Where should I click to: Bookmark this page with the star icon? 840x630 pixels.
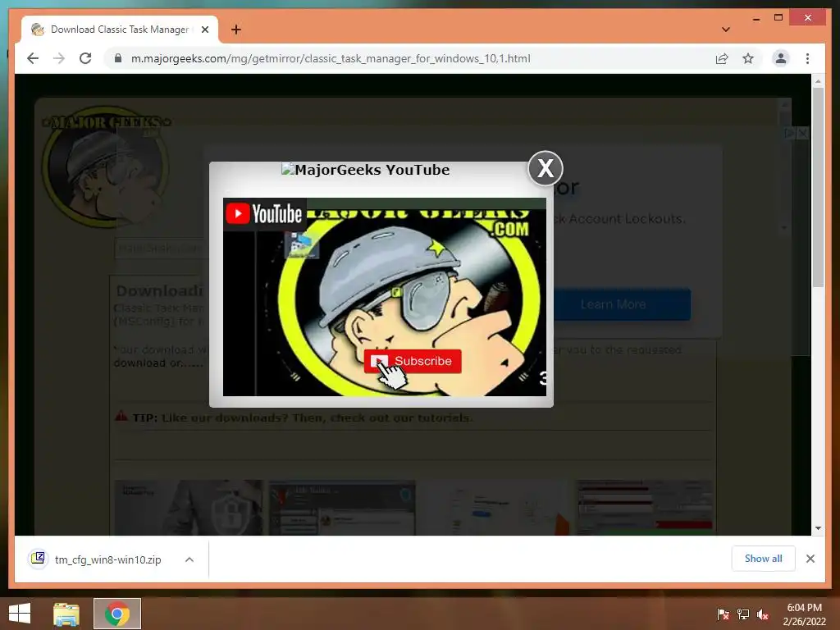tap(748, 58)
